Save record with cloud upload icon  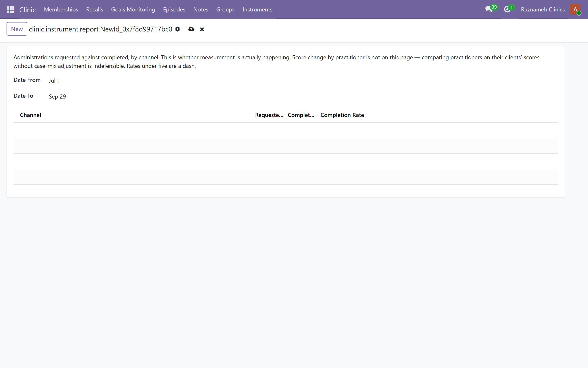point(191,29)
